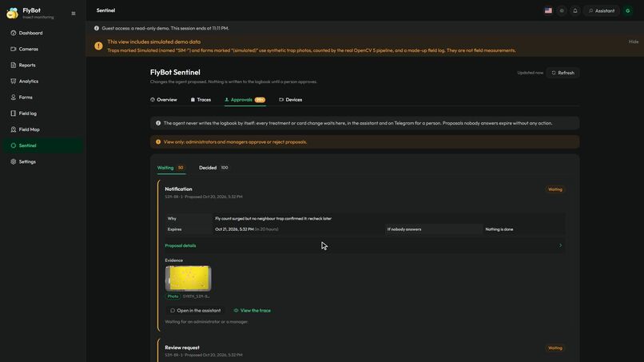Select the Approvals tab
The height and width of the screenshot is (362, 644).
244,100
